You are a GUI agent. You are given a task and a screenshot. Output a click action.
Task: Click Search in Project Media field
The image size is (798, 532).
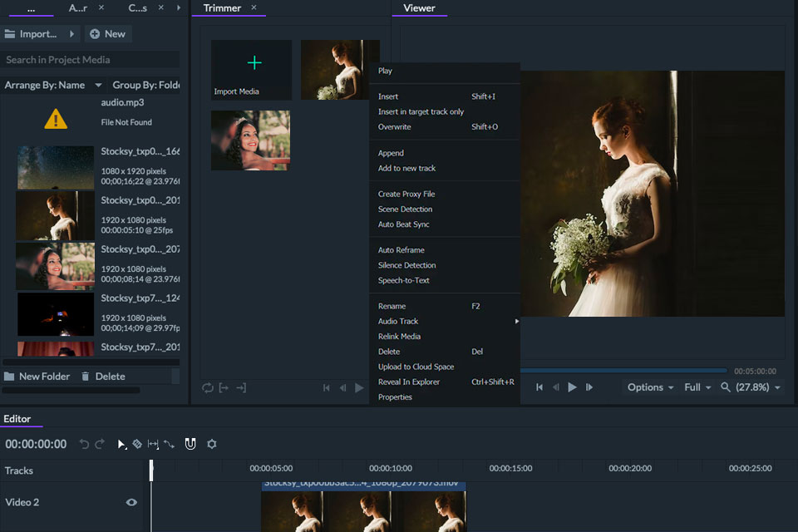click(90, 60)
